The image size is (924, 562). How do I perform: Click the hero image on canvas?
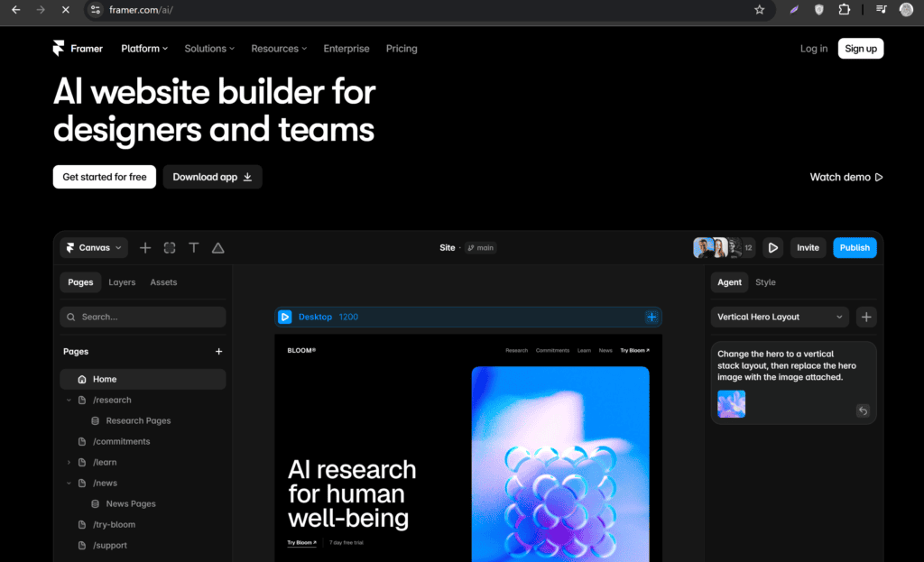tap(560, 465)
